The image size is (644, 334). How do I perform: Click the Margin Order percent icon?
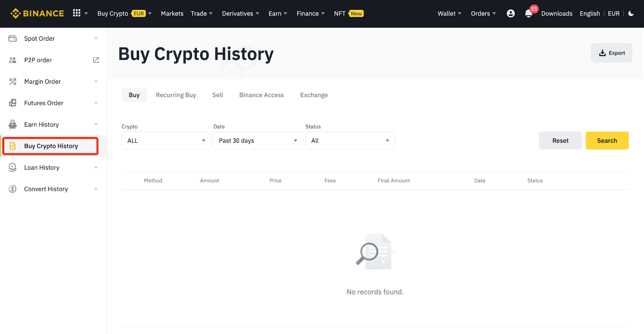coord(12,82)
